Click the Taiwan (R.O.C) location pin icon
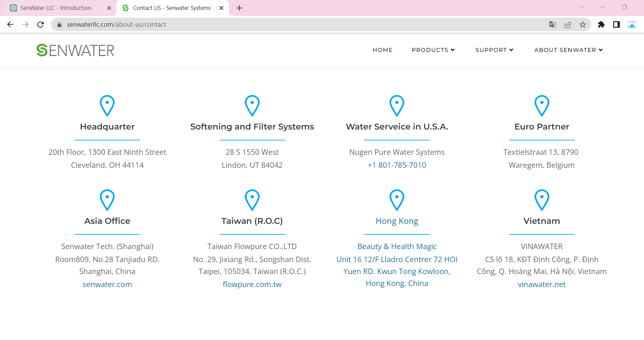Image resolution: width=644 pixels, height=340 pixels. pos(252,200)
